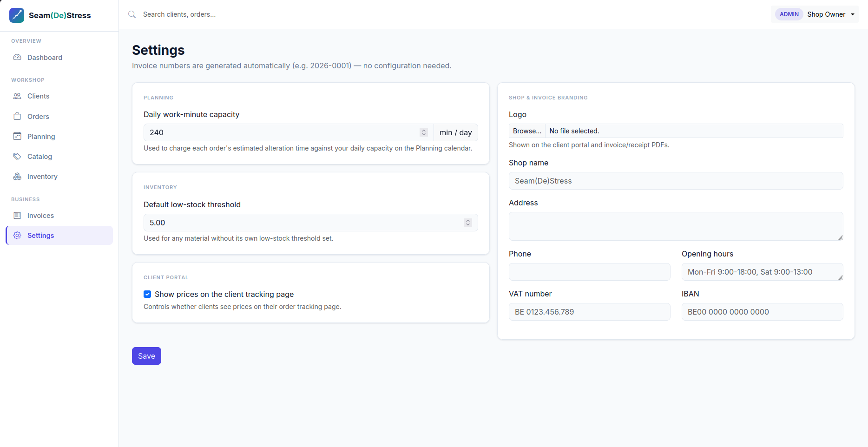Open the Orders section
Image resolution: width=868 pixels, height=447 pixels.
tap(59, 116)
